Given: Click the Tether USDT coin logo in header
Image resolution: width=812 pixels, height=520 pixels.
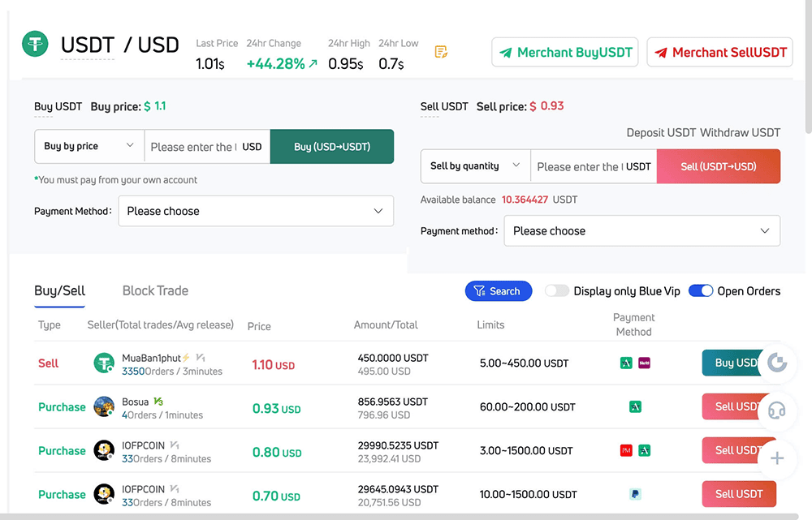Looking at the screenshot, I should [35, 44].
